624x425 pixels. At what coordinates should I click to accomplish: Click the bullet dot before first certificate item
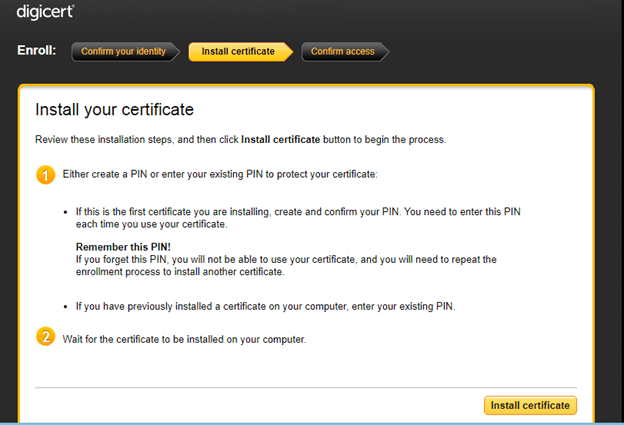tap(66, 213)
